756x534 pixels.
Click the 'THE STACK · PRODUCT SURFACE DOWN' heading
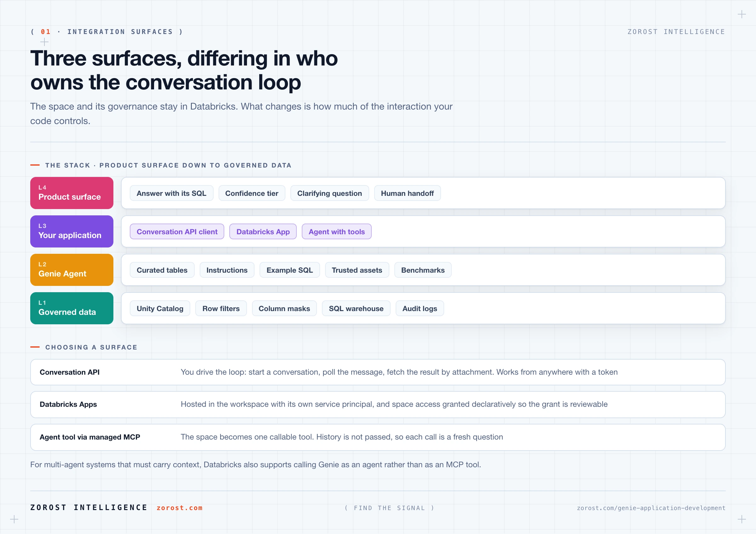168,165
